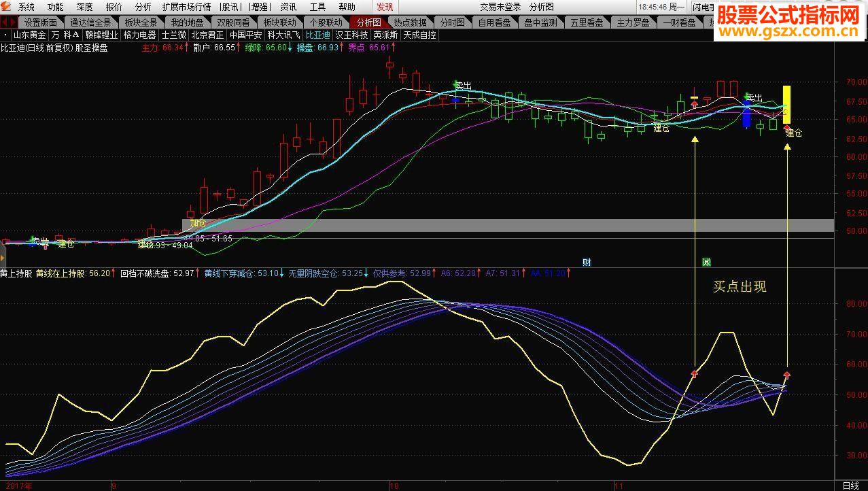Open the 报价 menu
The width and height of the screenshot is (868, 491).
click(x=114, y=7)
